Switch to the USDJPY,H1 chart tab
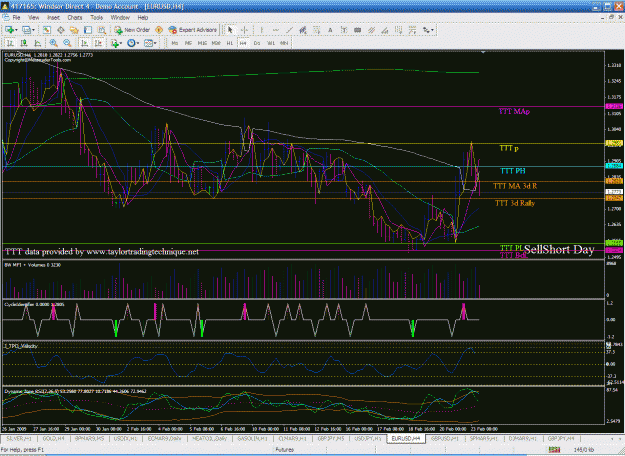 368,438
